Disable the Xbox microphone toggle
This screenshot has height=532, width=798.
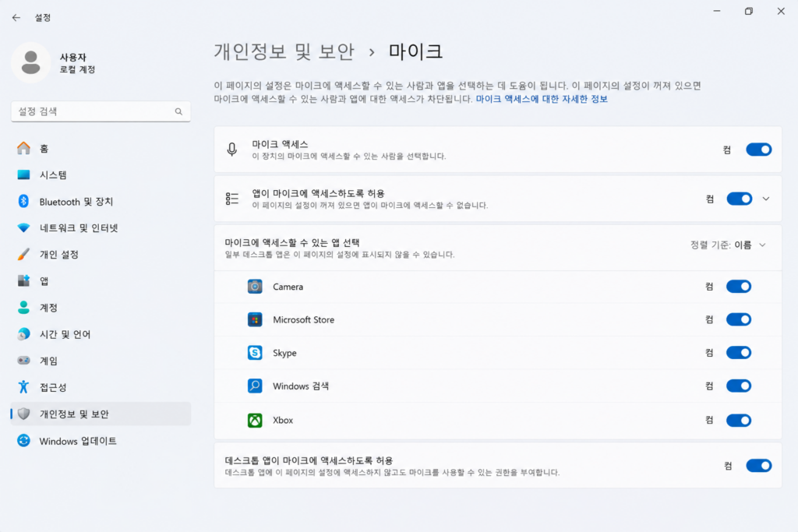(739, 420)
